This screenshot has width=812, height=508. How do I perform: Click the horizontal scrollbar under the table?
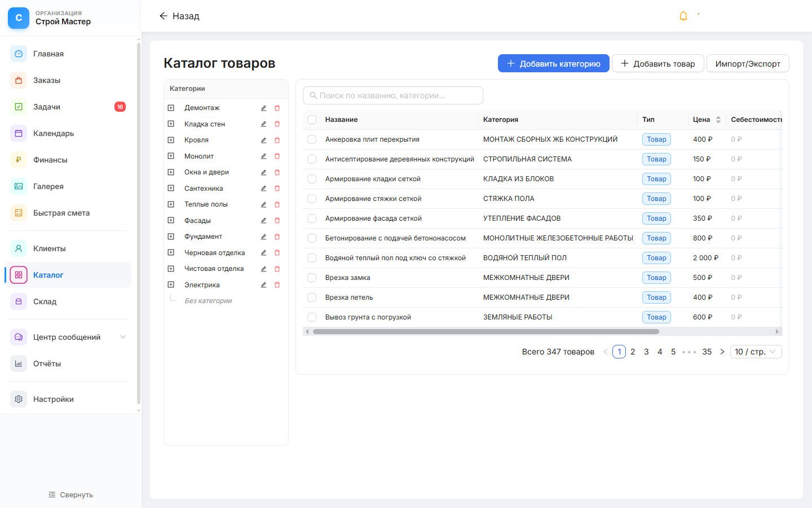486,332
